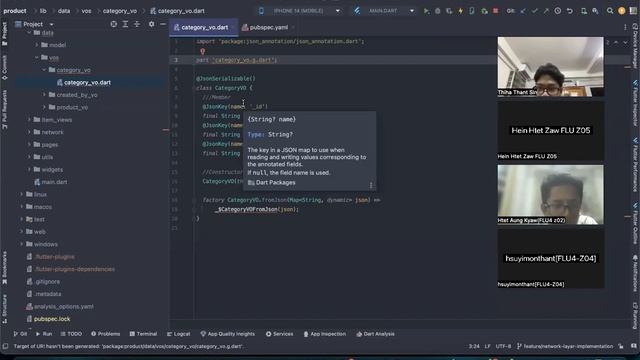Open Search Everywhere magnifier icon

pyautogui.click(x=610, y=11)
